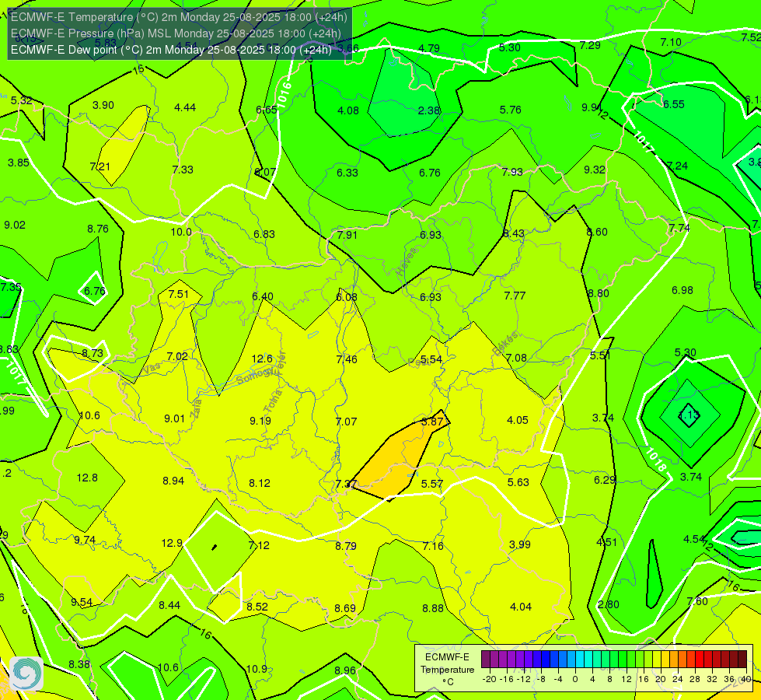Screen dimensions: 761x700
Task: Click the Zala county label
Action: pyautogui.click(x=196, y=408)
